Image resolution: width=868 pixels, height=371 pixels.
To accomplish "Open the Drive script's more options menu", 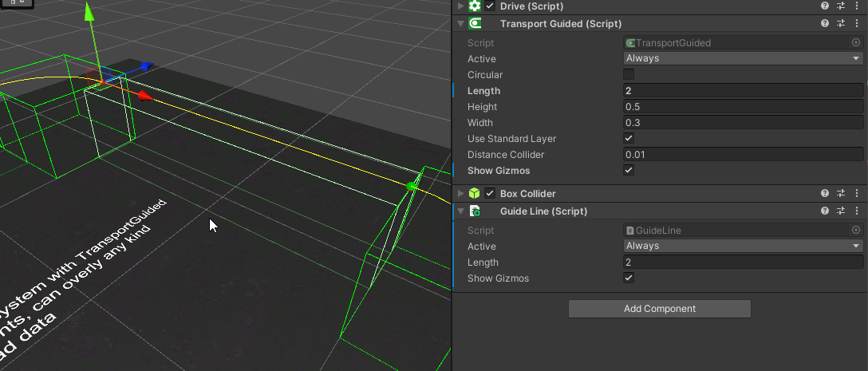I will (856, 6).
